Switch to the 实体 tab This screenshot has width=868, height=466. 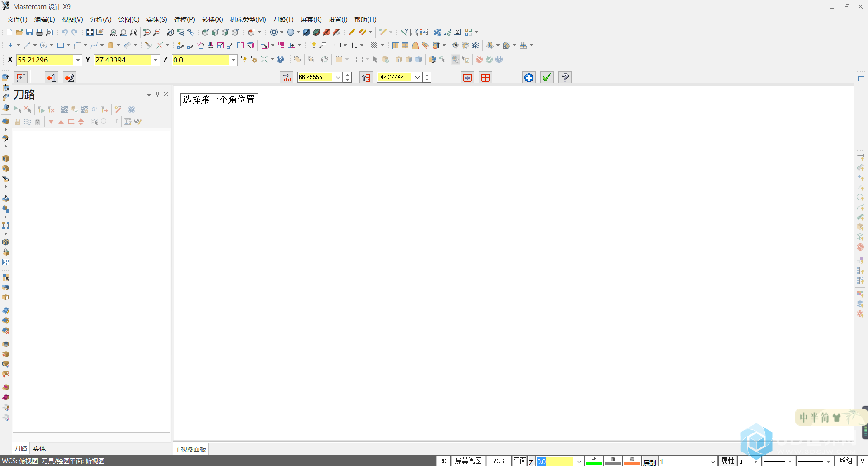[x=39, y=448]
